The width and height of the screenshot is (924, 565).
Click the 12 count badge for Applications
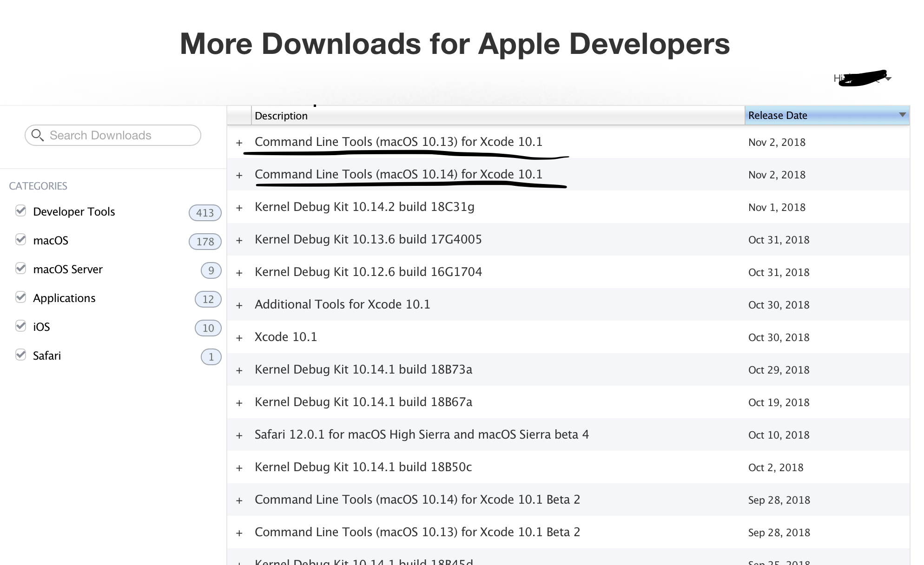(x=208, y=299)
